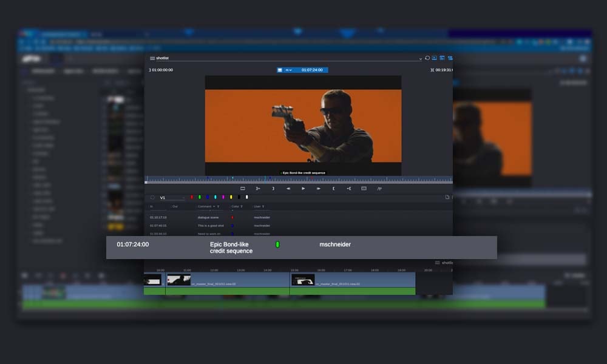Click the blue layout icon beside the monitor icon
Screen dimensions: 607x364
pyautogui.click(x=442, y=58)
